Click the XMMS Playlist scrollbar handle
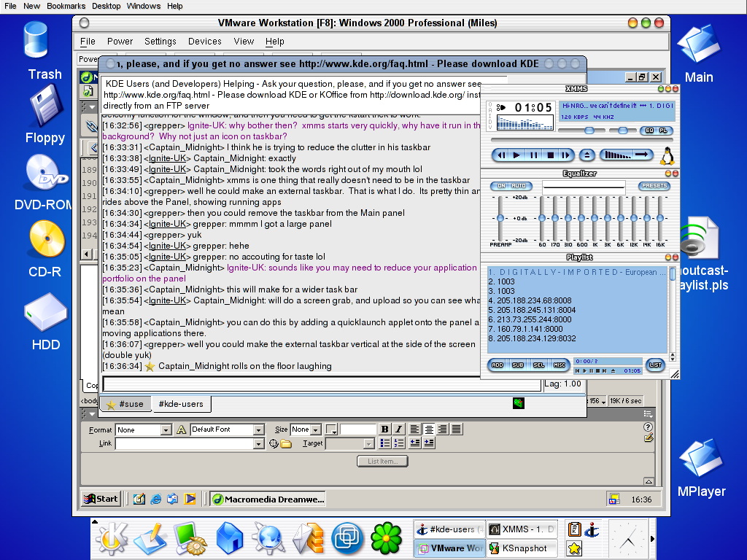This screenshot has height=560, width=747. 672,274
